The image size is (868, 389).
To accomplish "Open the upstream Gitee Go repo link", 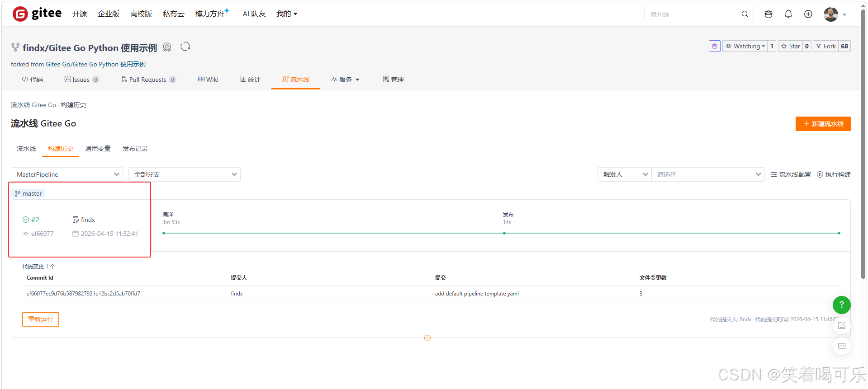I will pos(95,64).
